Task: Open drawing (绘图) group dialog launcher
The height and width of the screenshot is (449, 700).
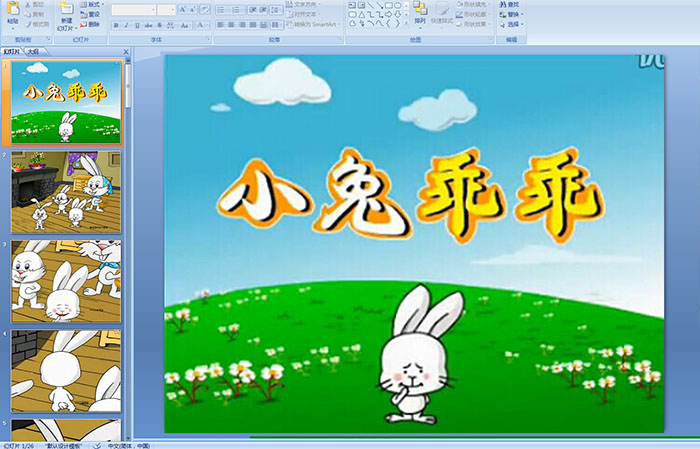Action: click(491, 39)
